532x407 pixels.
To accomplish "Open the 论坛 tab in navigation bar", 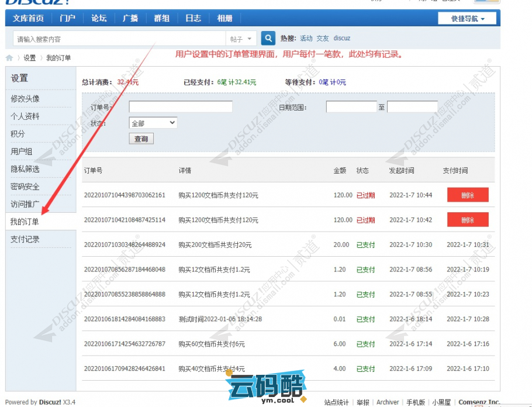I will coord(99,19).
